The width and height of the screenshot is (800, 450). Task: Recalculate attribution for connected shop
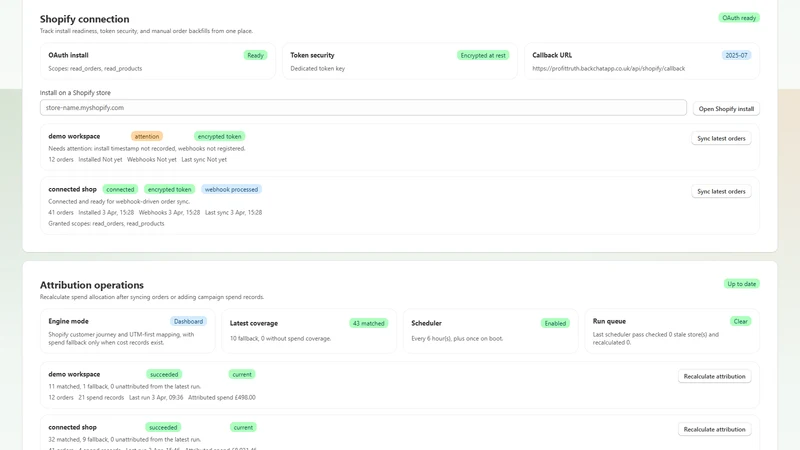click(714, 430)
